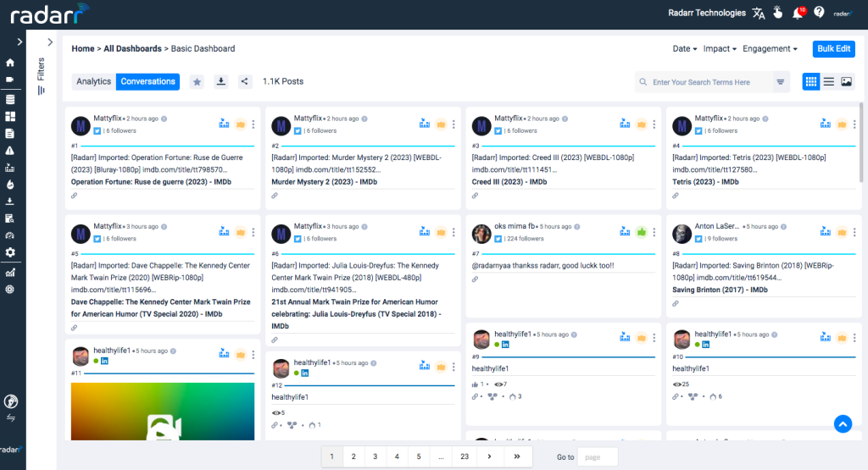
Task: Go to page 23 in pagination
Action: 465,456
